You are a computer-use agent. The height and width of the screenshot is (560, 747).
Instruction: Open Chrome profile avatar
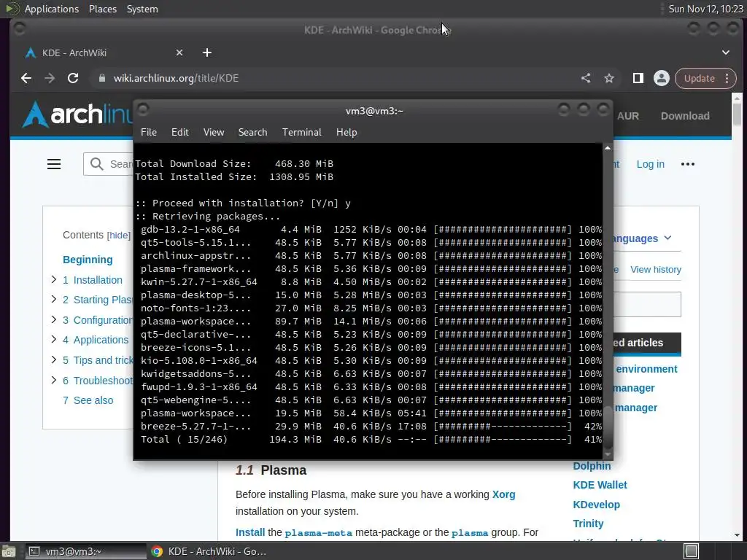coord(661,78)
